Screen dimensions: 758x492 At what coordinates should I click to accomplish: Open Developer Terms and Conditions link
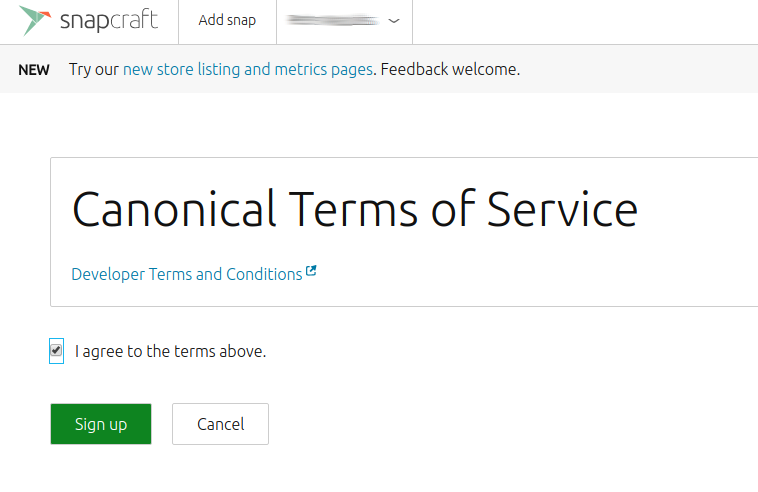187,274
